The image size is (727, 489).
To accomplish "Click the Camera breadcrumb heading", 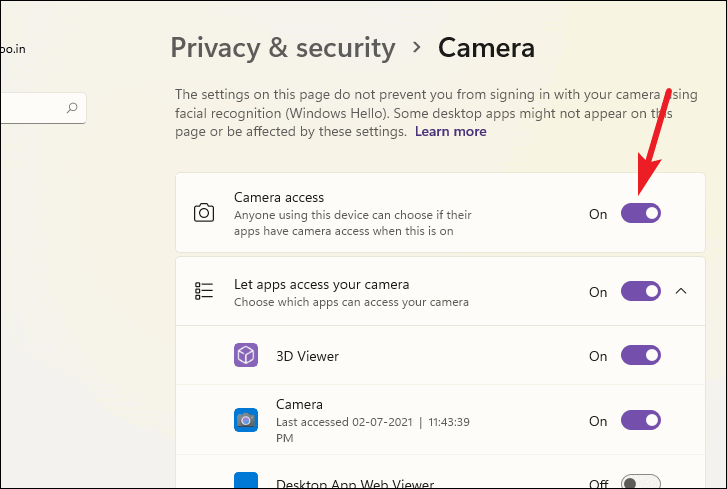I will pos(487,47).
